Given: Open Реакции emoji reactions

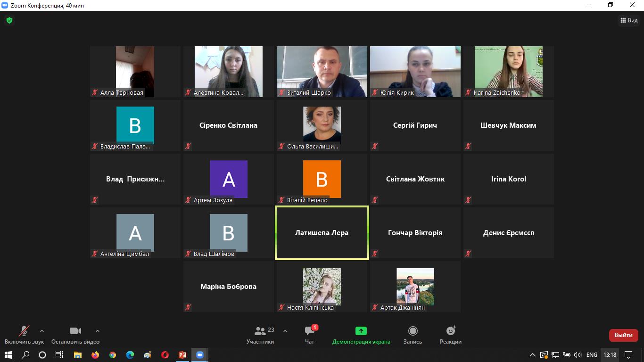Looking at the screenshot, I should coord(450,335).
